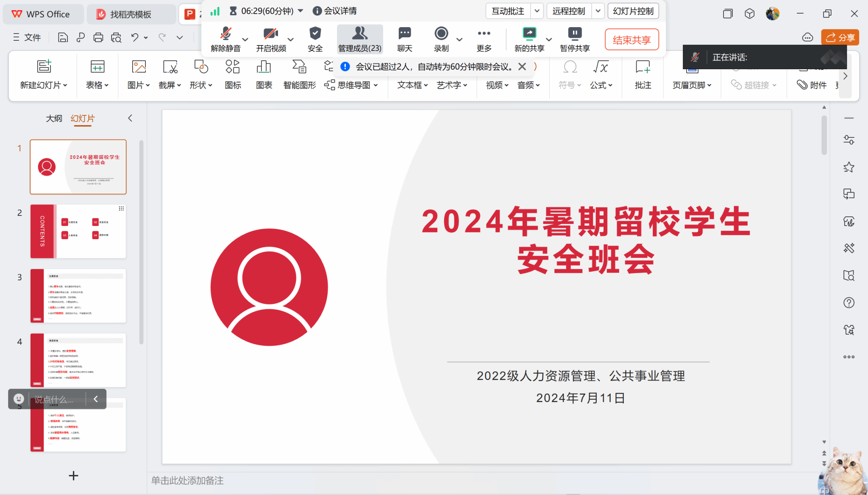Open the help question mark in sidebar
The height and width of the screenshot is (495, 868).
849,302
